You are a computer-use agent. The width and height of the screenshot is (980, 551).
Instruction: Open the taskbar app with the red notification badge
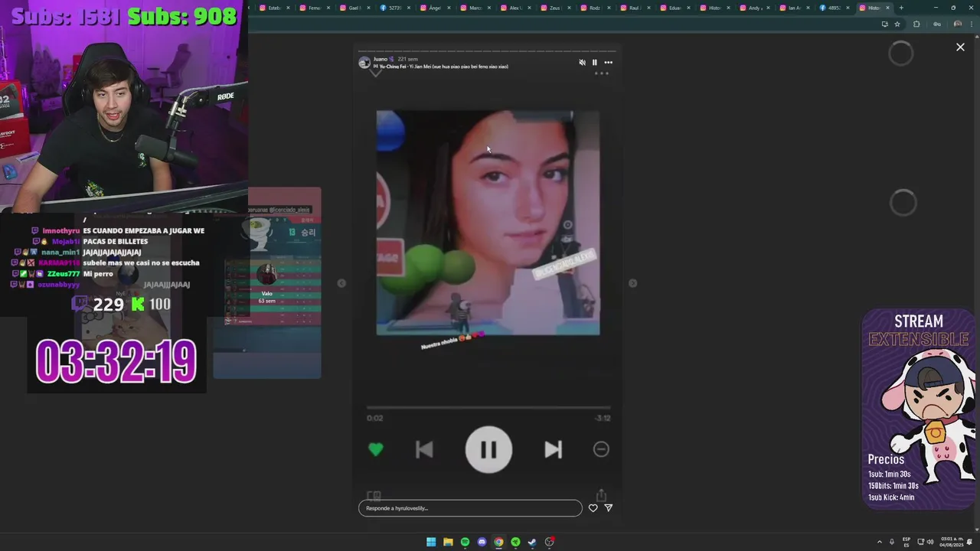point(549,542)
